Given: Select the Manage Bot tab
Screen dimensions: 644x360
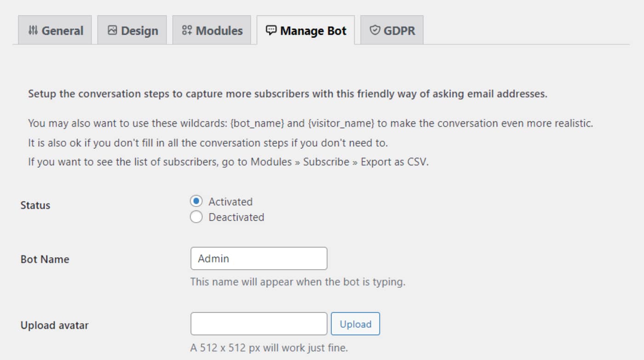Looking at the screenshot, I should tap(306, 30).
